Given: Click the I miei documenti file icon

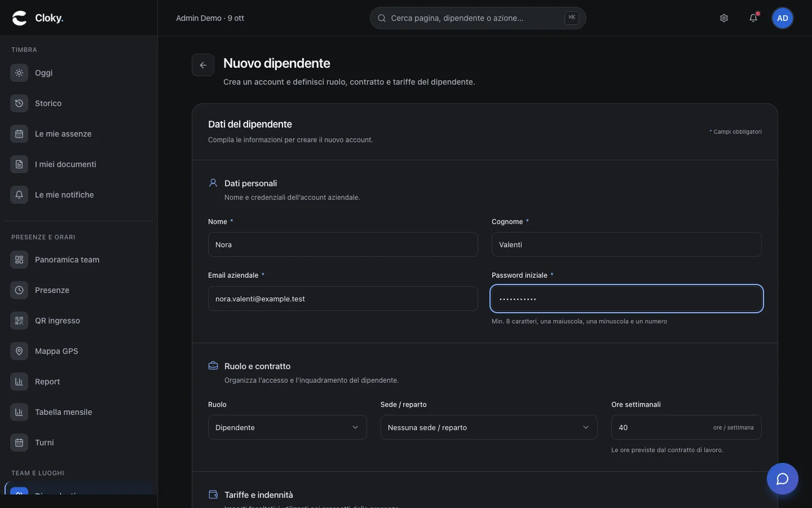Looking at the screenshot, I should click(19, 164).
